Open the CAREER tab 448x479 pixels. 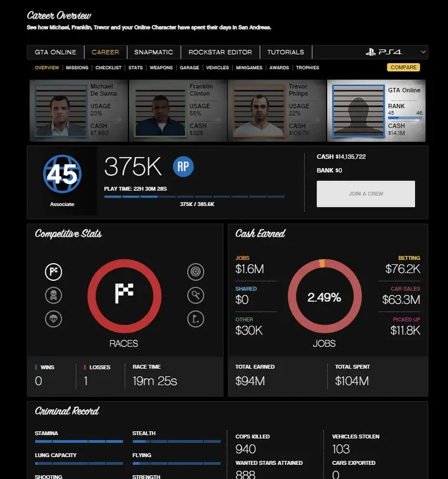(x=106, y=53)
